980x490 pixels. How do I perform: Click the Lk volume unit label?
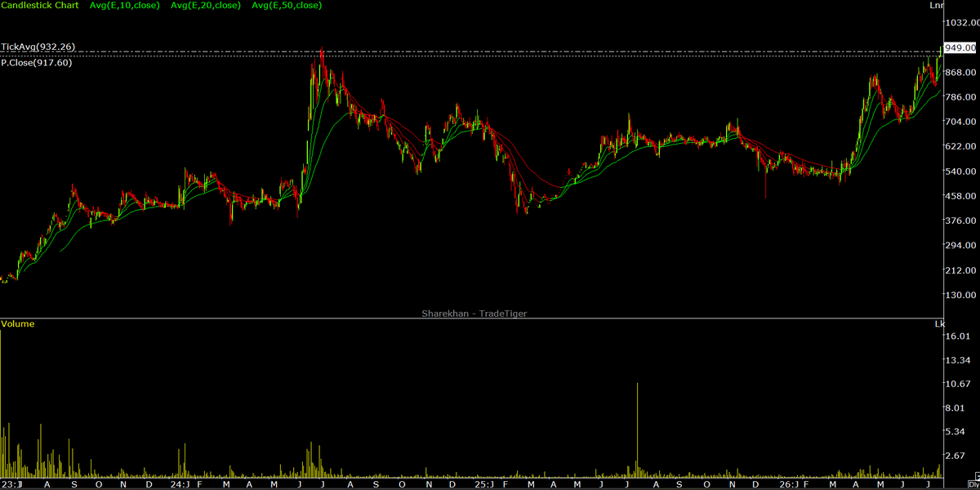pyautogui.click(x=939, y=324)
